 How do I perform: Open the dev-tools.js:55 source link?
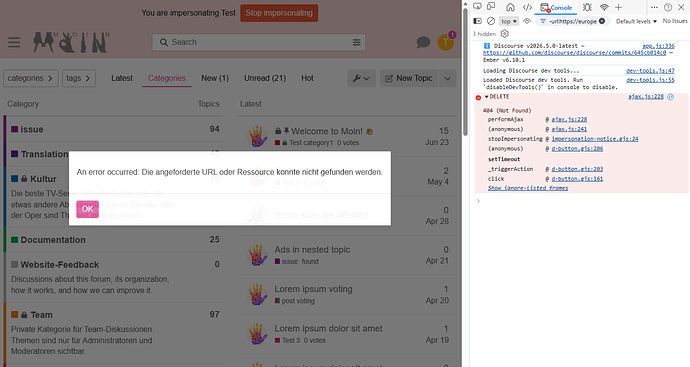pos(650,80)
